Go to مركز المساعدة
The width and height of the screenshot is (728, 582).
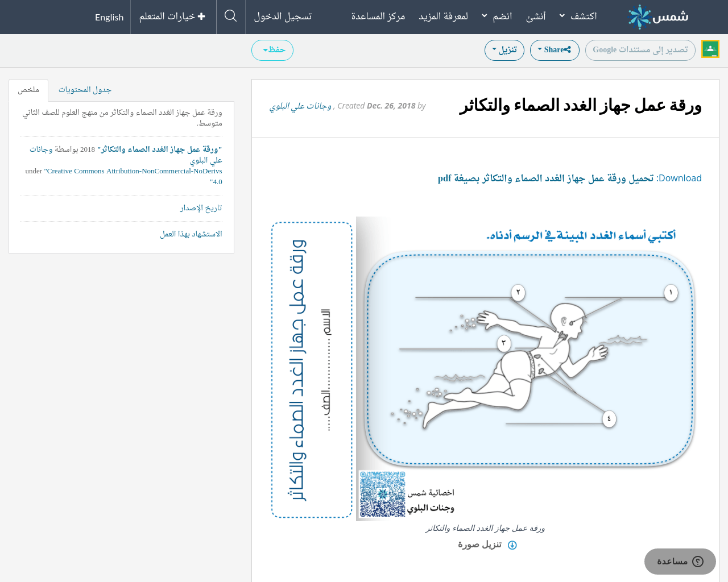coord(378,16)
